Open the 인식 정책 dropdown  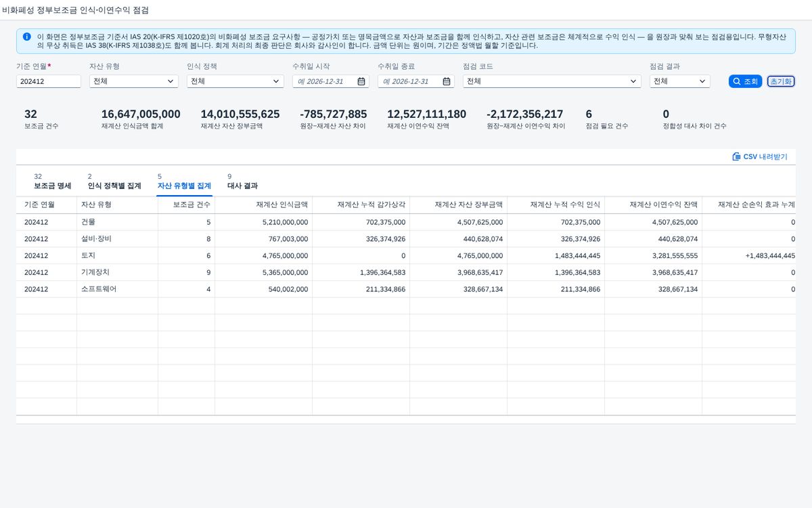click(x=276, y=81)
